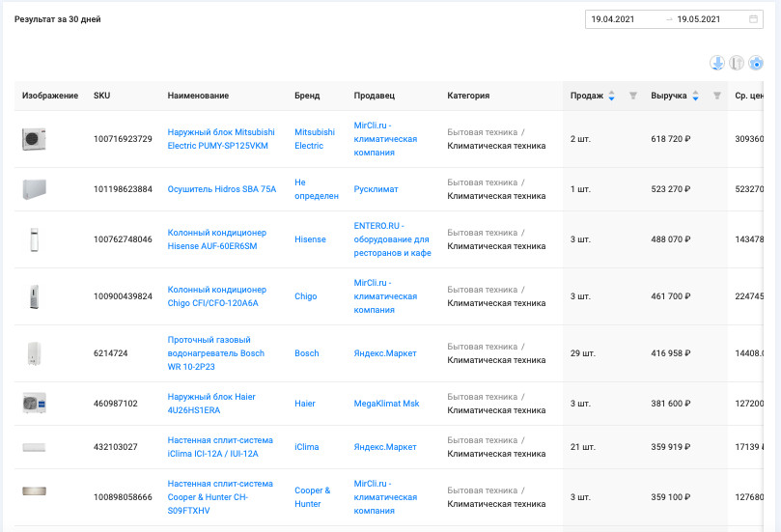Open ENTERO.RU seller link
Screen dimensions: 781x532
(x=393, y=239)
